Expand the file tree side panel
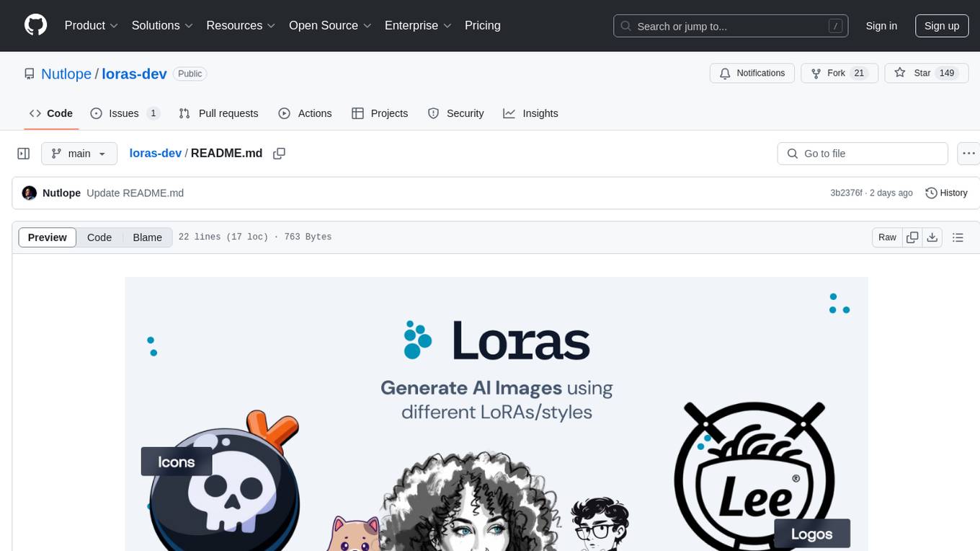The image size is (980, 551). click(24, 154)
